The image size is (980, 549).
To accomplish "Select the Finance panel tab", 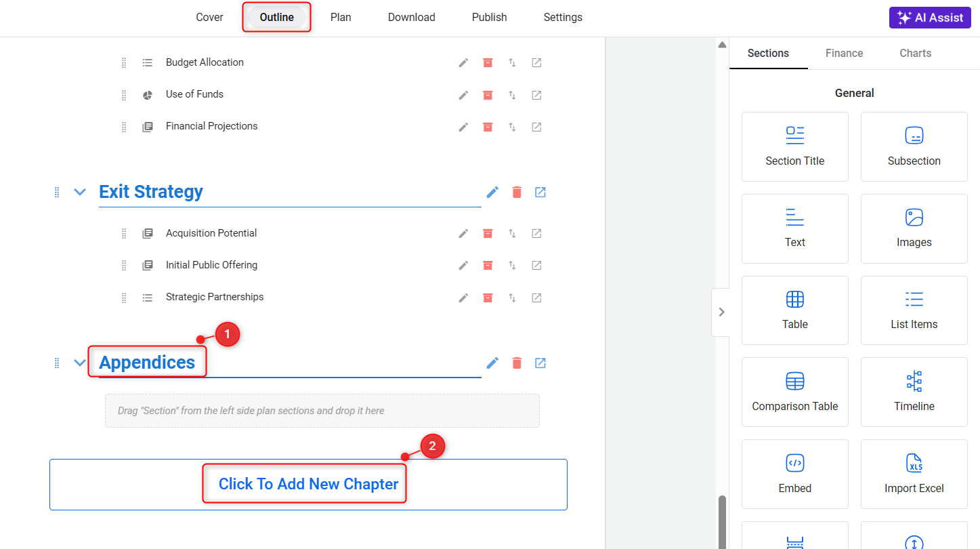I will tap(845, 53).
